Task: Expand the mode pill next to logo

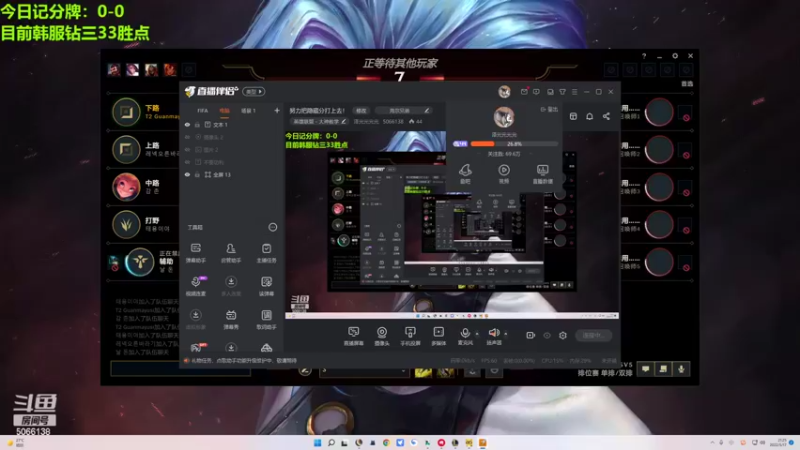Action: click(254, 91)
